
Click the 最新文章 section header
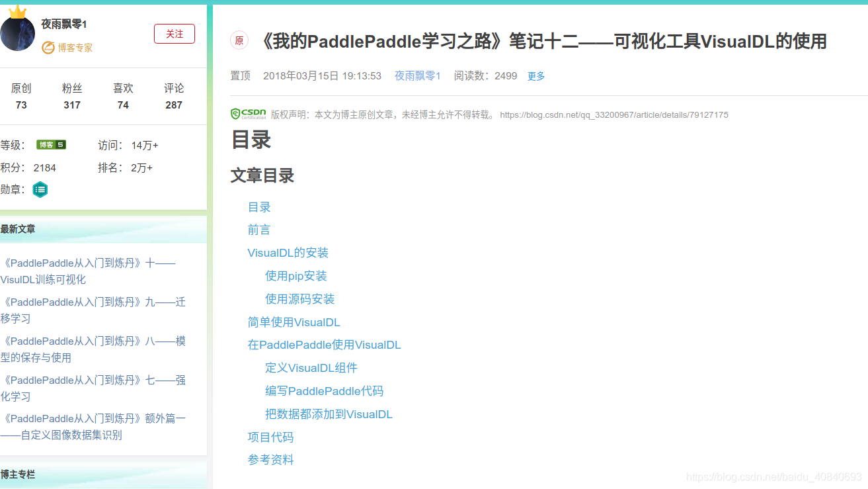point(18,229)
